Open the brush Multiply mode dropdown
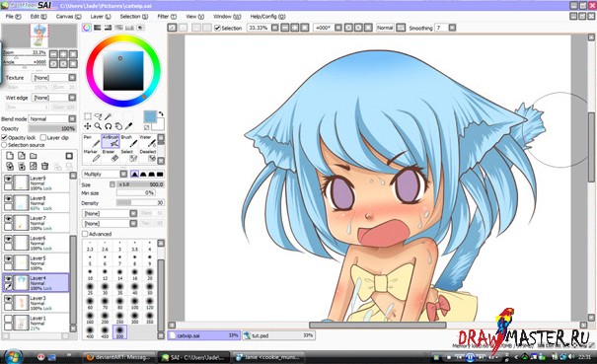The image size is (597, 364). click(x=123, y=174)
